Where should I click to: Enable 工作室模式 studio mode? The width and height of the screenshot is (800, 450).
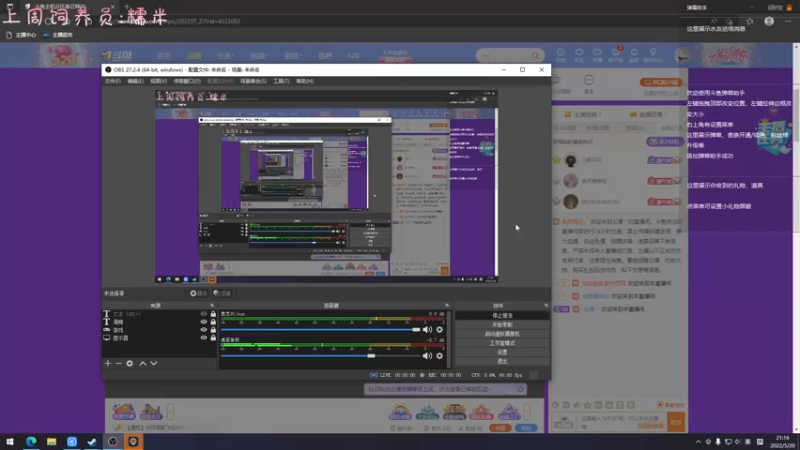tap(502, 343)
